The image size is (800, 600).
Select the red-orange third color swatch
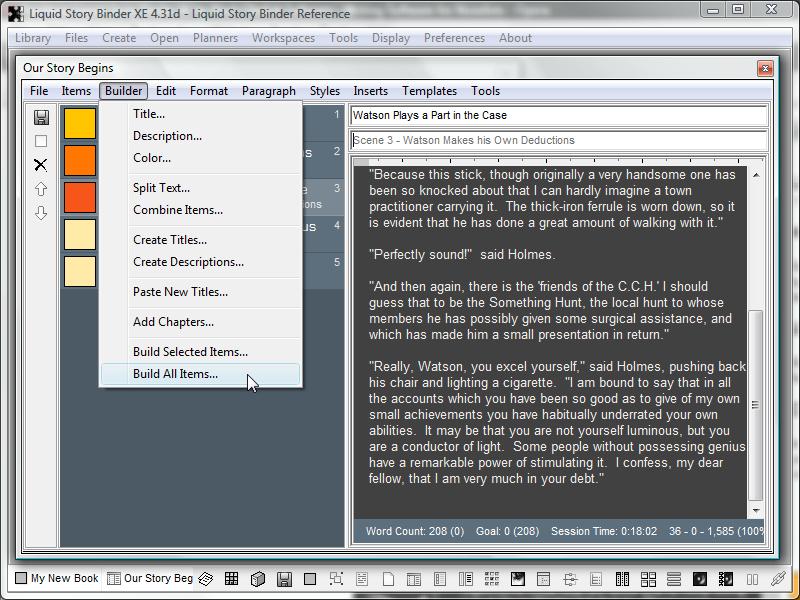tap(80, 197)
